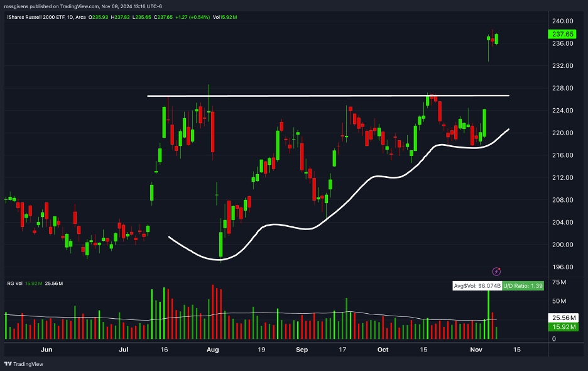Click the green 237.65 current price tag

562,34
